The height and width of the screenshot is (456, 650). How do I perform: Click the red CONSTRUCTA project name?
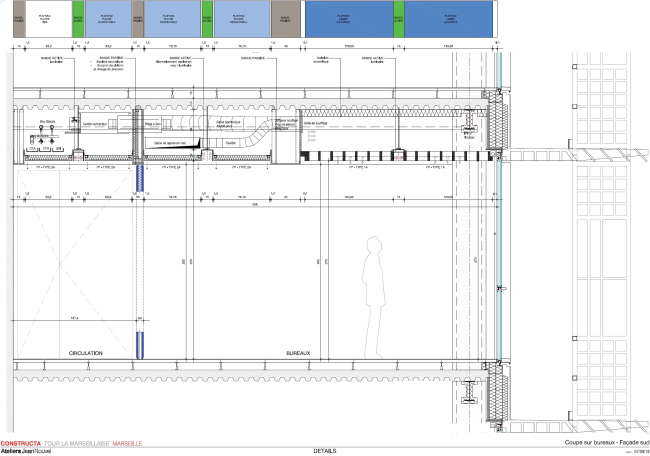click(21, 442)
